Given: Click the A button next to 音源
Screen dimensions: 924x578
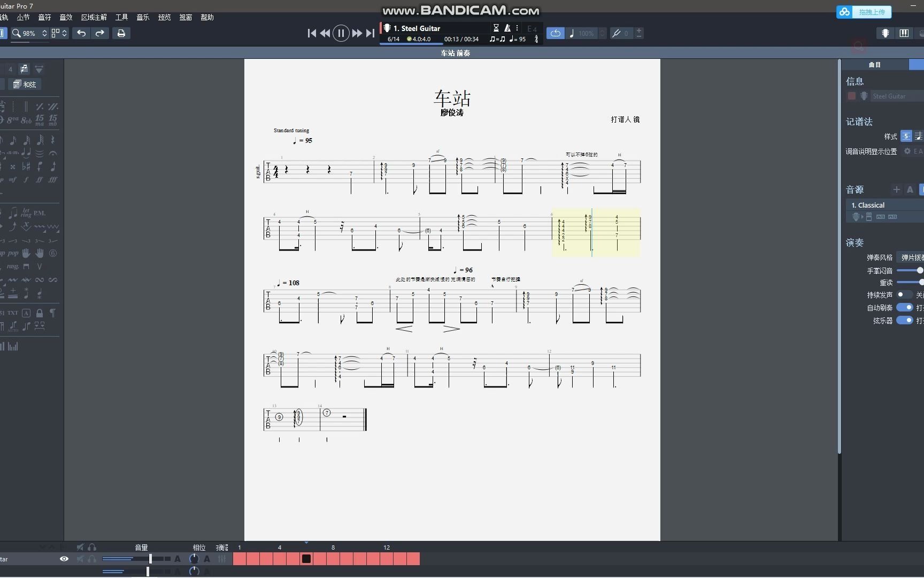Looking at the screenshot, I should point(910,189).
